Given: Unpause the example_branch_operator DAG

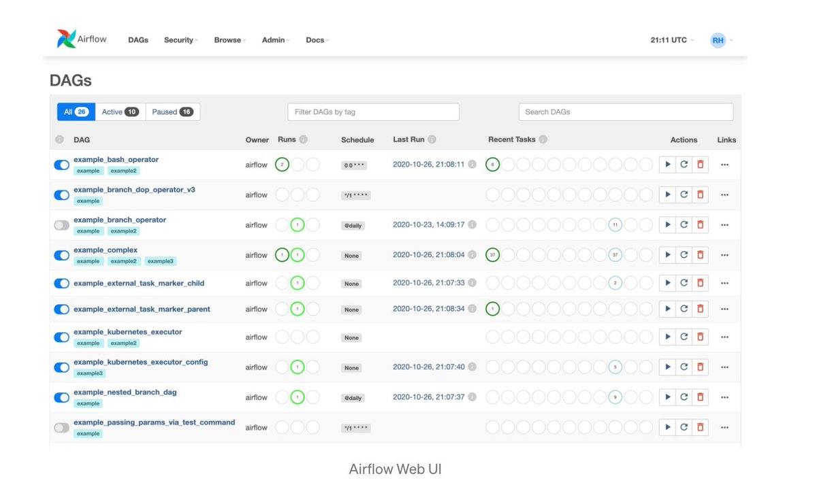Looking at the screenshot, I should [x=61, y=224].
